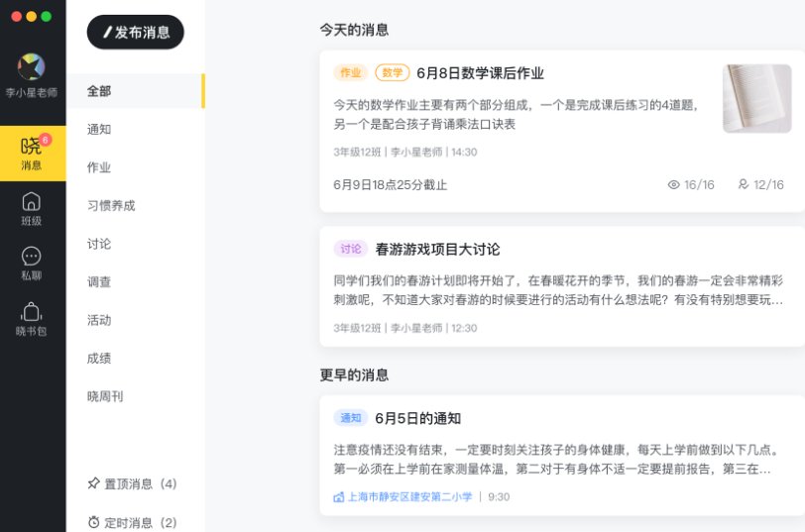Click 3年级12班 | 李小星老师 | 12:30 info
This screenshot has height=532, width=805.
[x=405, y=328]
